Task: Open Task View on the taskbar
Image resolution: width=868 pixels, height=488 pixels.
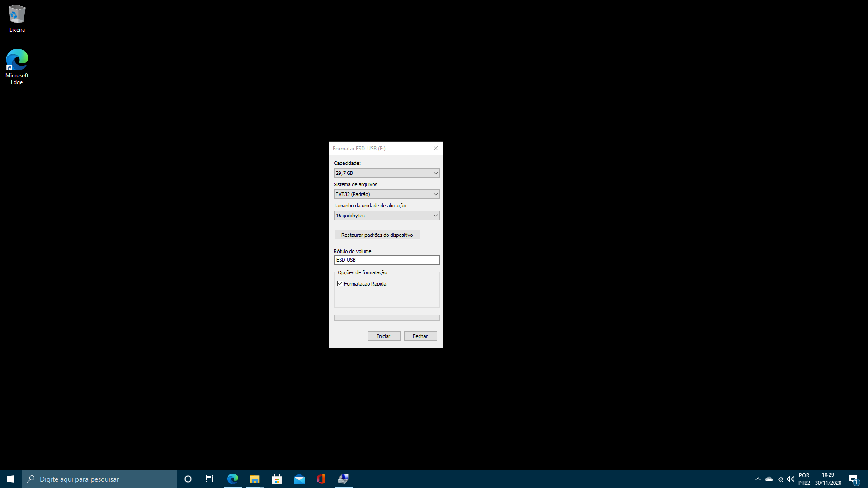Action: tap(210, 479)
